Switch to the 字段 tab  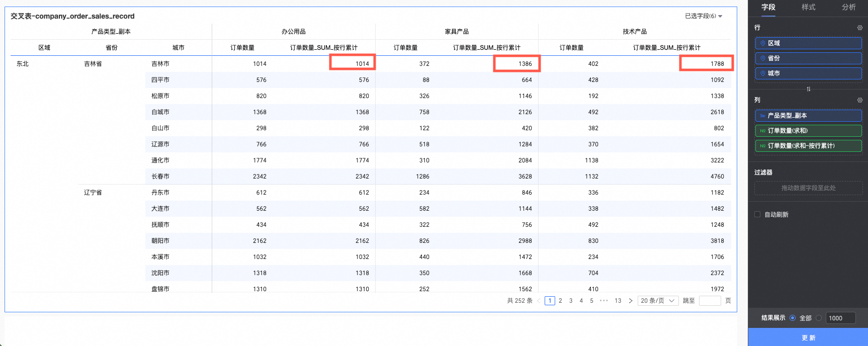768,7
